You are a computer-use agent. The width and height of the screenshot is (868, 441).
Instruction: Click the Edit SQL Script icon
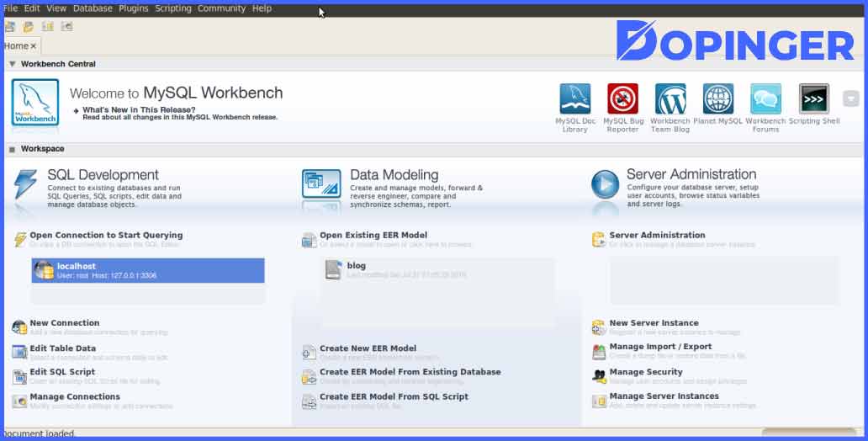[x=19, y=377]
